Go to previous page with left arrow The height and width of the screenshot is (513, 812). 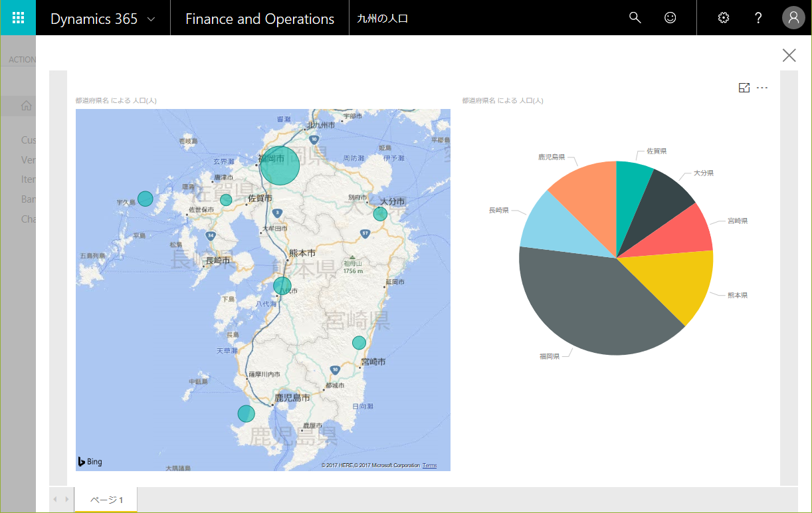coord(55,499)
